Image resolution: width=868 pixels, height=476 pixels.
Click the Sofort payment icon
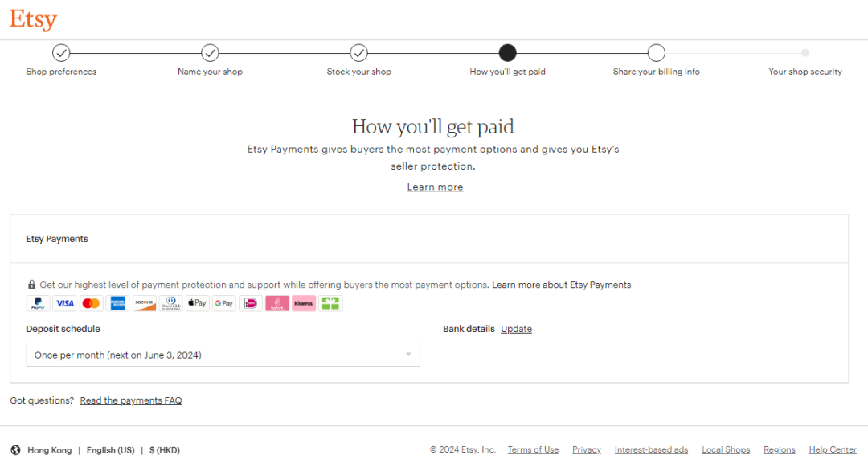pos(277,303)
